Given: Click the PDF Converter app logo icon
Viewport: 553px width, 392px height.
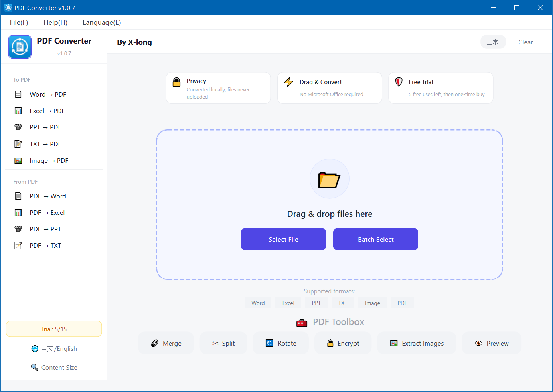Looking at the screenshot, I should click(20, 46).
